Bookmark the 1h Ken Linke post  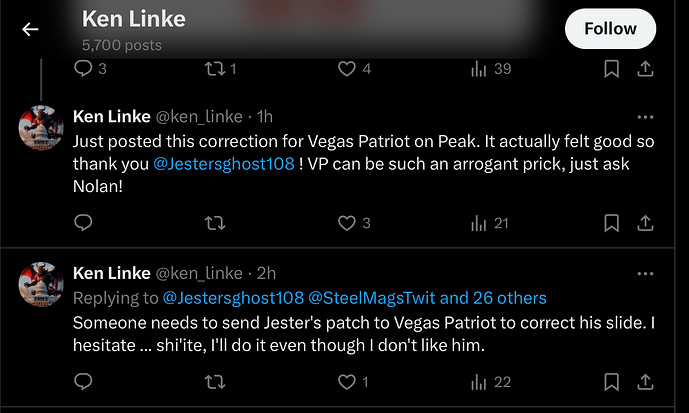point(612,223)
